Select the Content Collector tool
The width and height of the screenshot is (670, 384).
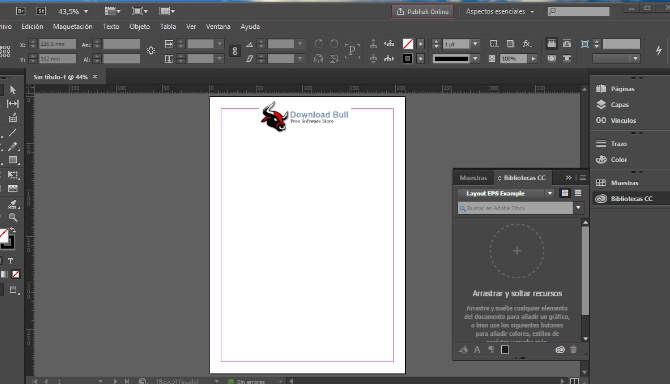[12, 118]
